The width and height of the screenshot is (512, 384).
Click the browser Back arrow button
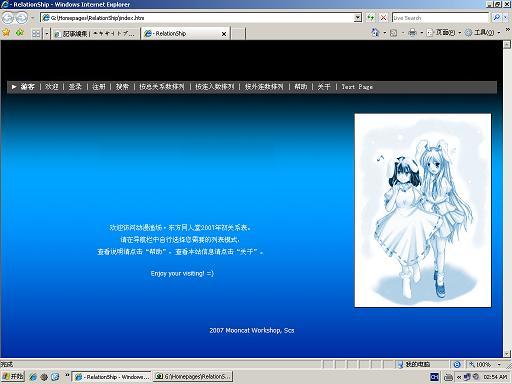coord(8,17)
